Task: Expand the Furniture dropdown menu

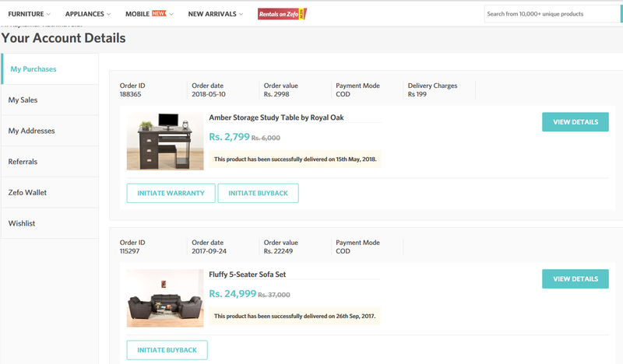Action: click(x=29, y=14)
